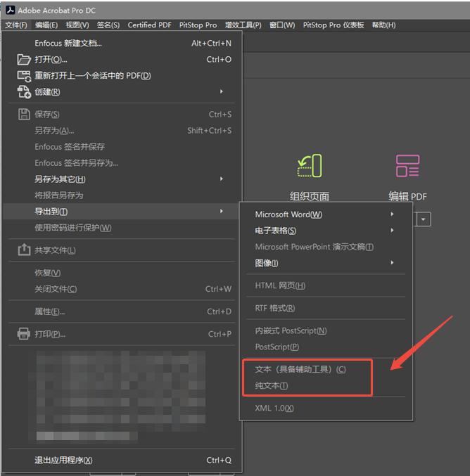470x476 pixels.
Task: Select 另存为其它(H) menu entry
Action: tap(122, 179)
